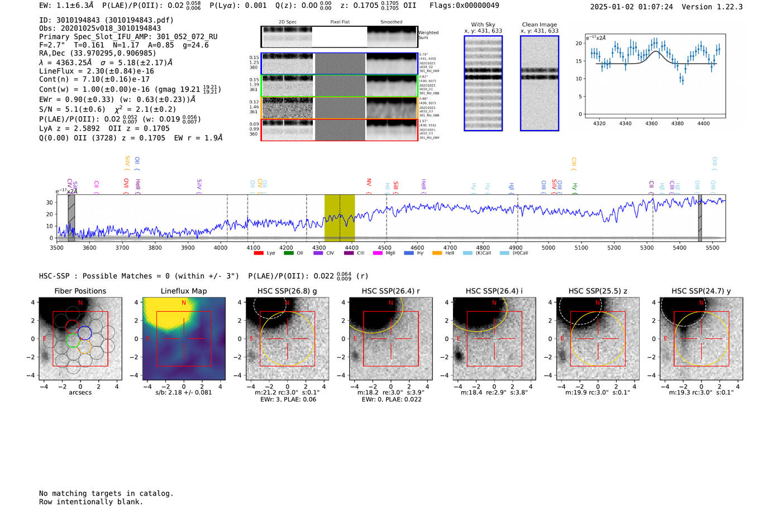Select the dark blue Hβ line label
This screenshot has width=782, height=532.
tap(511, 186)
